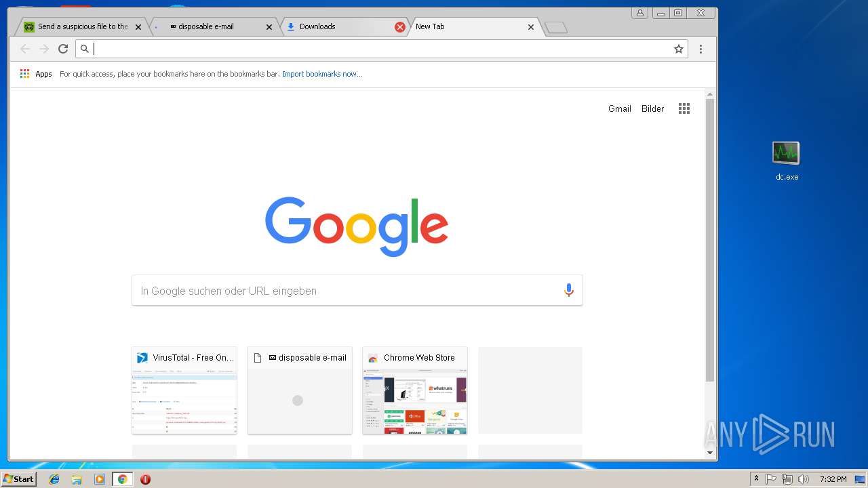The image size is (868, 488).
Task: Open the Action Center flag icon
Action: coord(771,479)
